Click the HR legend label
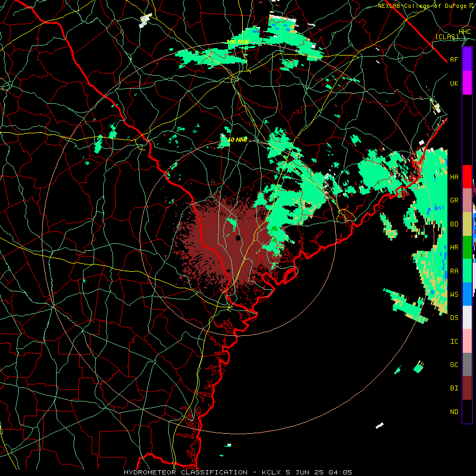Image resolution: width=476 pixels, height=476 pixels. (x=454, y=248)
